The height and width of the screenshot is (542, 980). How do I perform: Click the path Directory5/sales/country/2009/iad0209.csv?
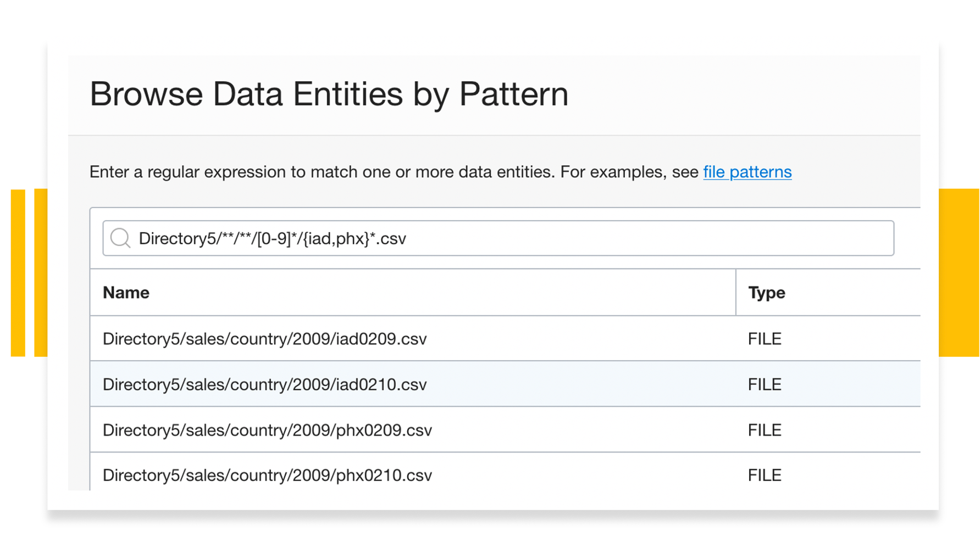(264, 339)
